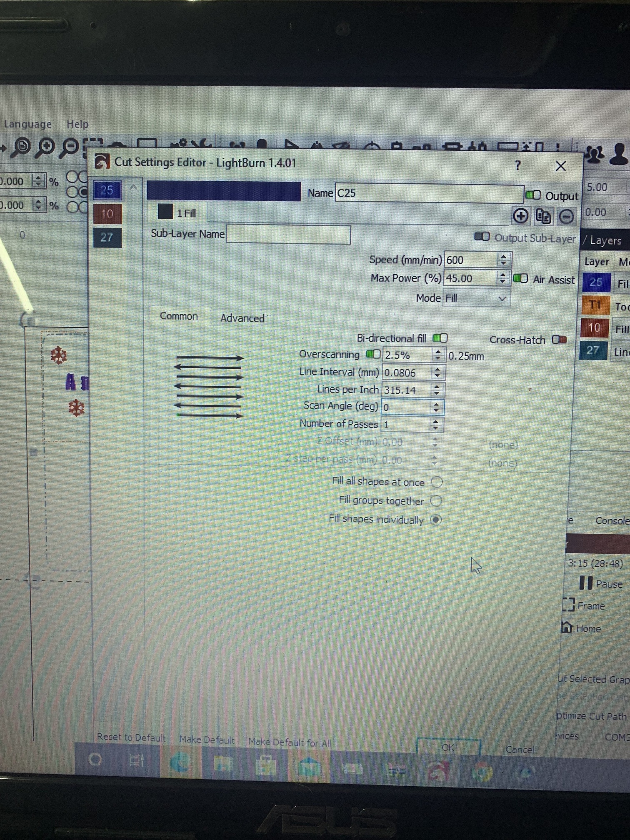Open Microsoft Edge from the taskbar

tap(179, 762)
